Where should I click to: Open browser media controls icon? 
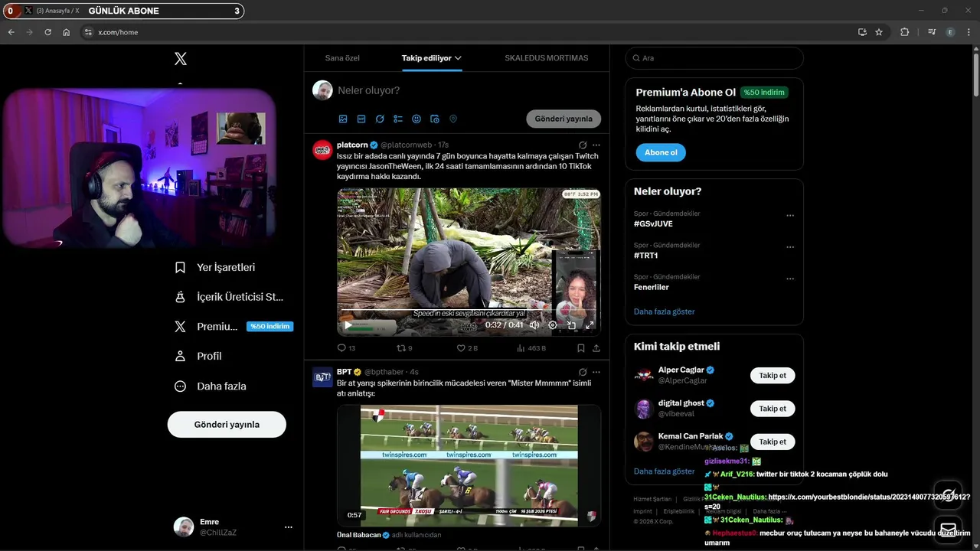pyautogui.click(x=932, y=32)
